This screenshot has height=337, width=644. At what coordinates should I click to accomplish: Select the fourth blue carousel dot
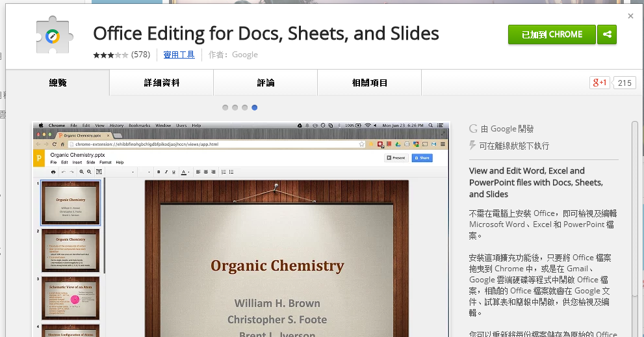pyautogui.click(x=255, y=107)
